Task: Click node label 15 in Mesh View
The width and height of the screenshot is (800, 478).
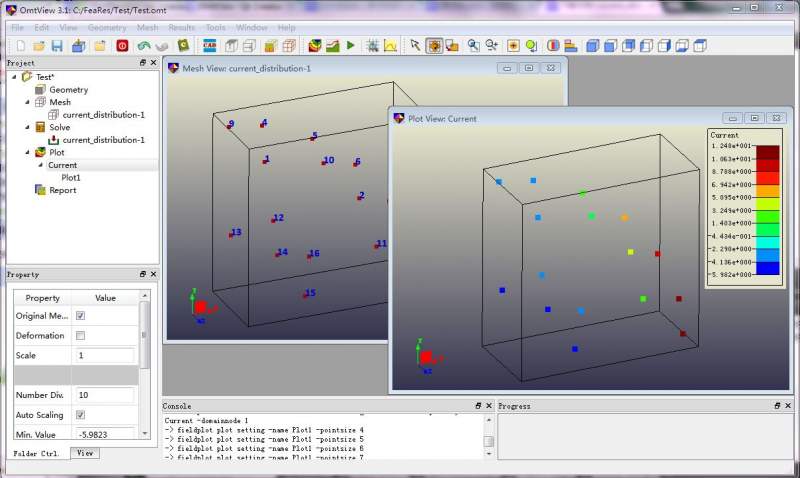Action: (310, 293)
